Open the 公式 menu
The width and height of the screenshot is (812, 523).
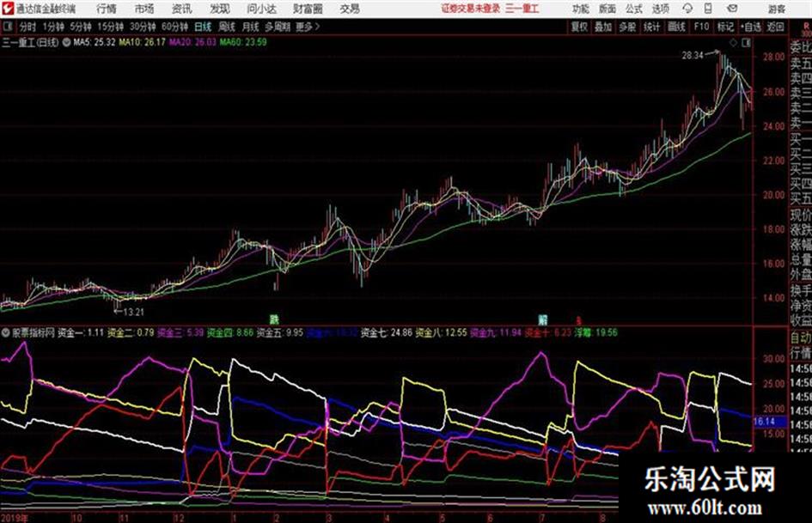click(x=634, y=9)
